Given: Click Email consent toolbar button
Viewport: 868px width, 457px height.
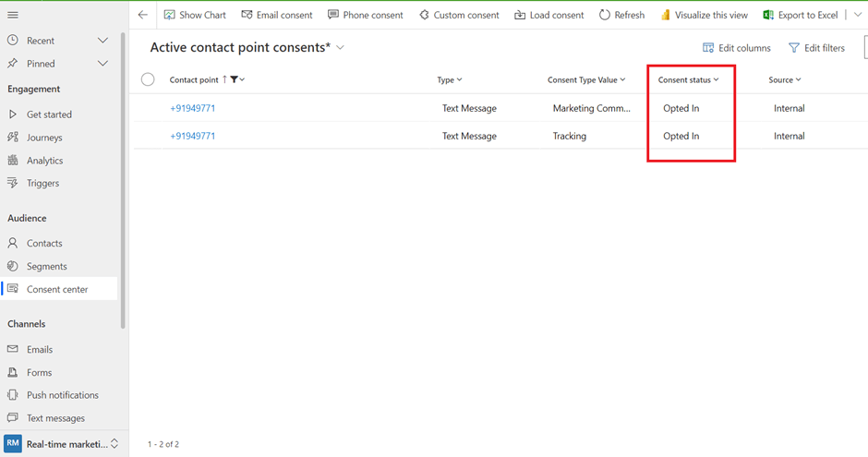Looking at the screenshot, I should 277,15.
